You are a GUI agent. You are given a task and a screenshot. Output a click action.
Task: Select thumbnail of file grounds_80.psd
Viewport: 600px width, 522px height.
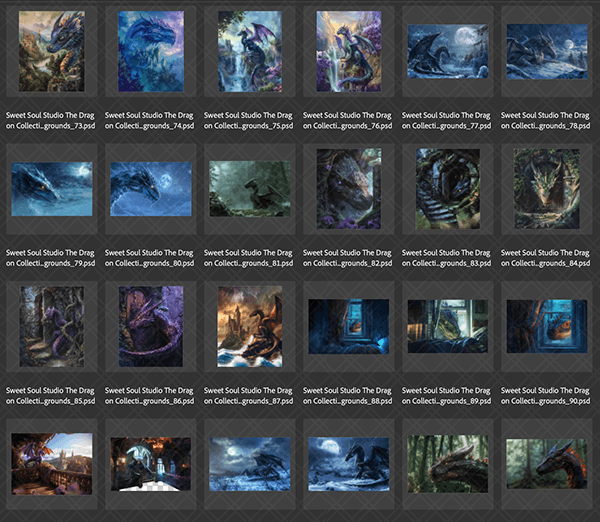point(151,189)
